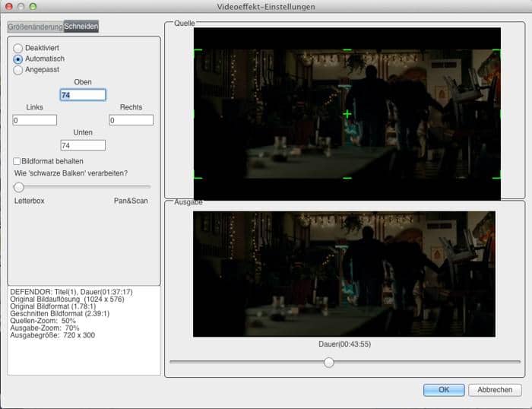Click the Original Bildauflösung (1024 x 576) line
The image size is (532, 409).
(67, 299)
